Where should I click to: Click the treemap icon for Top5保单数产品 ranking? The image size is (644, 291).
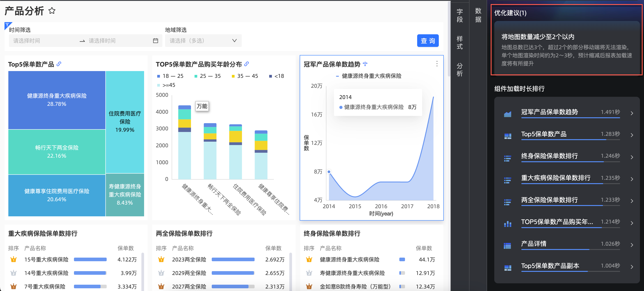point(508,136)
